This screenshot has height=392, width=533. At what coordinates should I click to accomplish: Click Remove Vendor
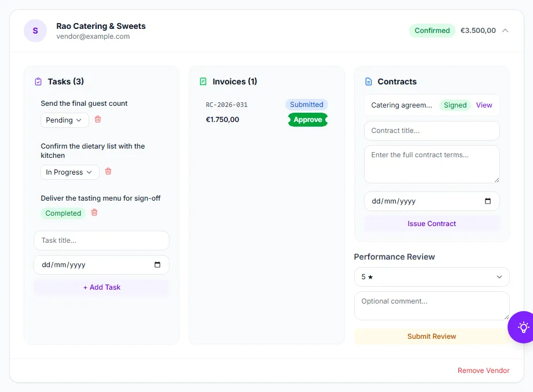click(x=483, y=370)
